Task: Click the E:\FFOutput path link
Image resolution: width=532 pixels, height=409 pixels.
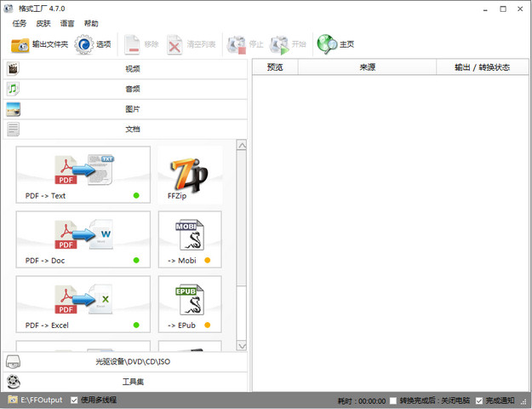Action: [x=42, y=400]
